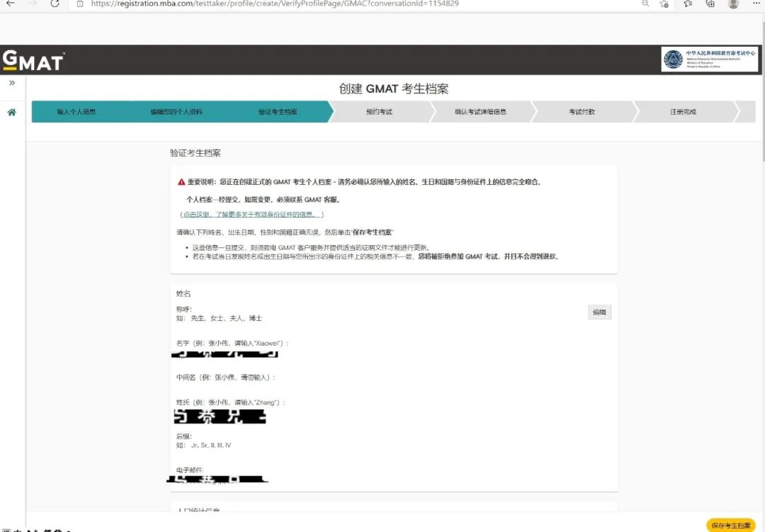Click the red warning triangle icon
765x532 pixels.
181,182
